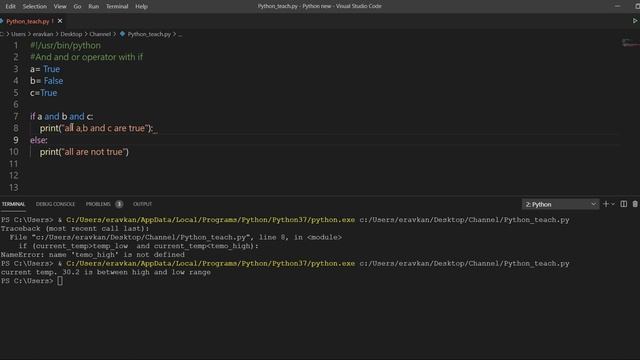Click '#And and or operator with if' comment

[x=86, y=57]
